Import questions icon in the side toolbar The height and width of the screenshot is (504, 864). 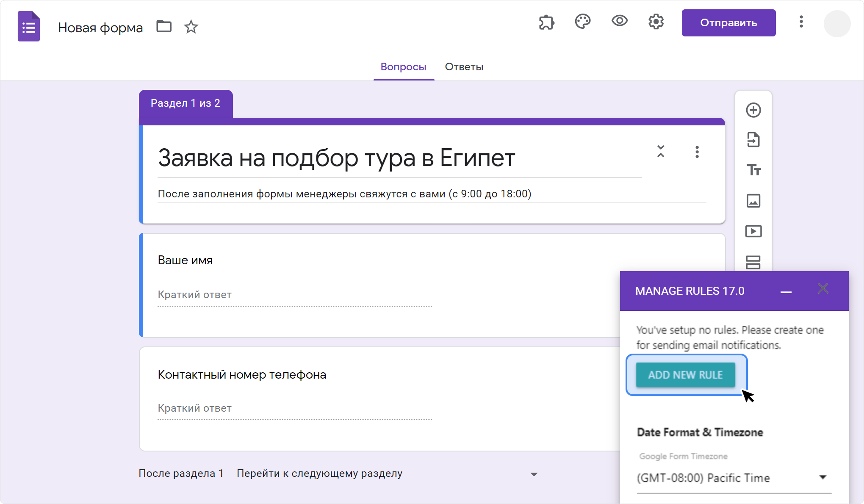click(x=753, y=140)
